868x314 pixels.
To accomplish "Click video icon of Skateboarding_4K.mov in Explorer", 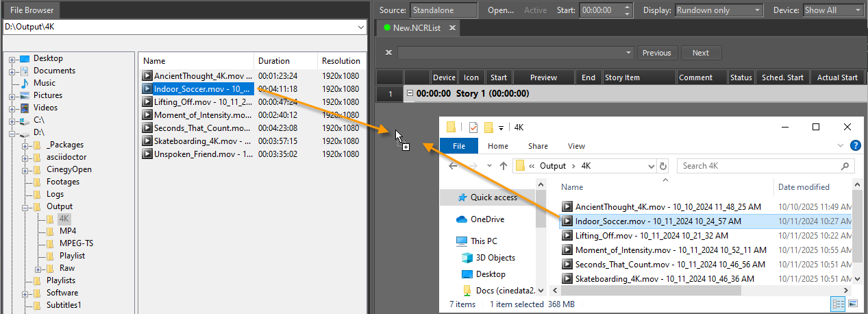I will (x=567, y=278).
